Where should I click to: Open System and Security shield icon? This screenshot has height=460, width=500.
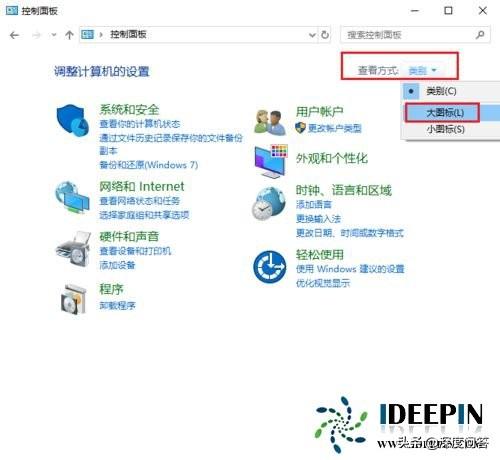pyautogui.click(x=73, y=120)
